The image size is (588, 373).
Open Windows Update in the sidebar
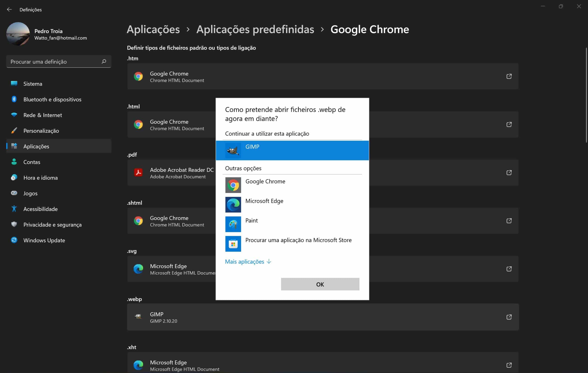59,240
